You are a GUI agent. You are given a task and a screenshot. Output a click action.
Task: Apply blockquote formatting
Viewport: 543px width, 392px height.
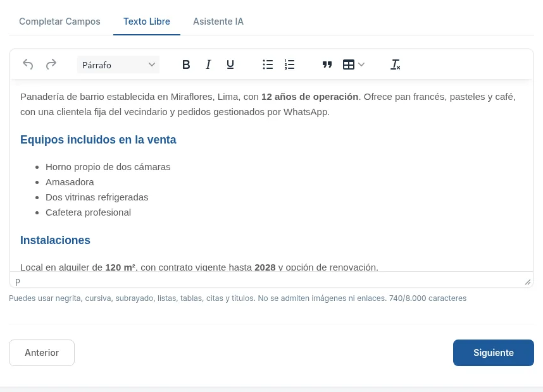coord(327,64)
